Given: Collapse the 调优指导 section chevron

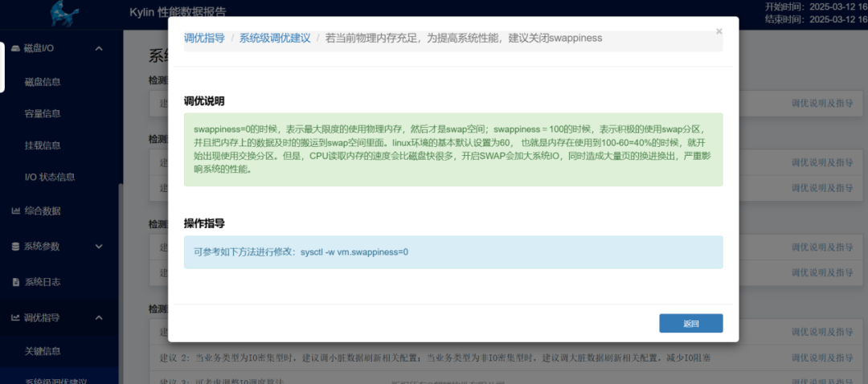Looking at the screenshot, I should (99, 317).
